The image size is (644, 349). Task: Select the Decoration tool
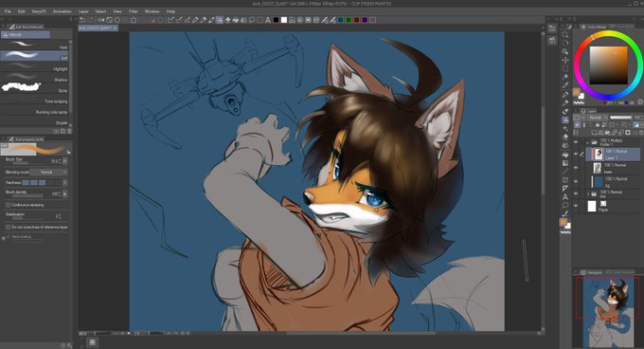point(565,128)
